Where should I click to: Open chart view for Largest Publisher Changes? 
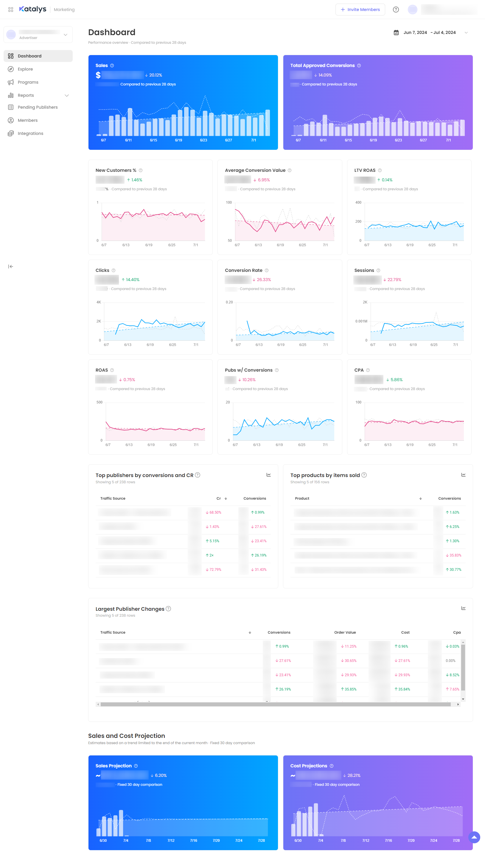(463, 608)
